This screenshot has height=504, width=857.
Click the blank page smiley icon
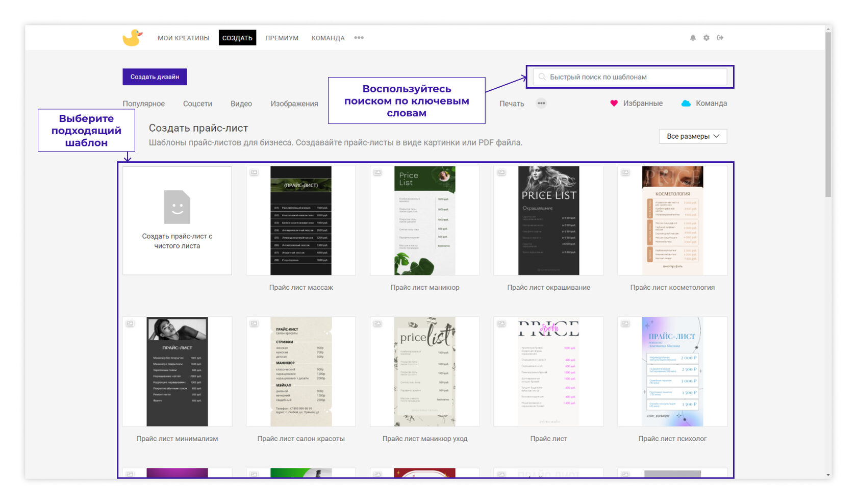coord(177,207)
